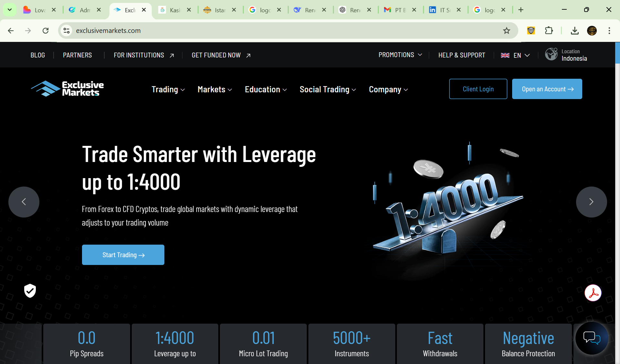Click the page vertical scrollbar thumb
This screenshot has height=364, width=620.
click(617, 53)
